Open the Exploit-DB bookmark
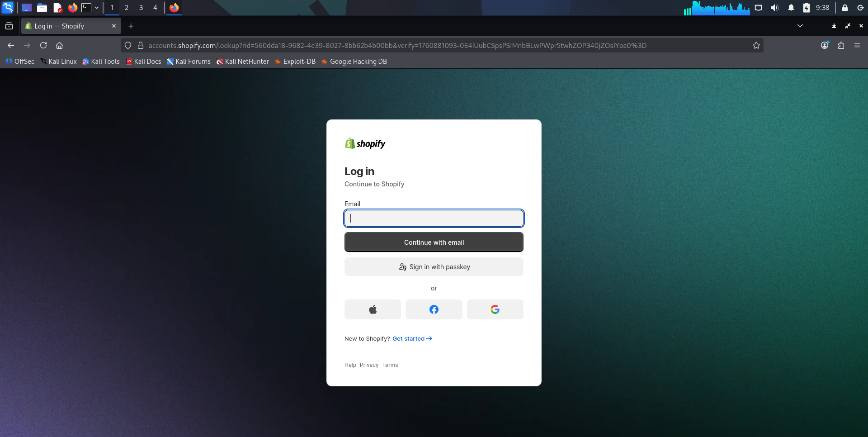The height and width of the screenshot is (437, 868). click(295, 62)
